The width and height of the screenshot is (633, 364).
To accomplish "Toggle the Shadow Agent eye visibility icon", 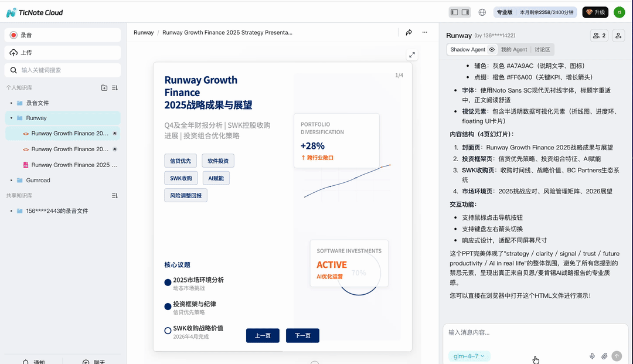I will (492, 50).
